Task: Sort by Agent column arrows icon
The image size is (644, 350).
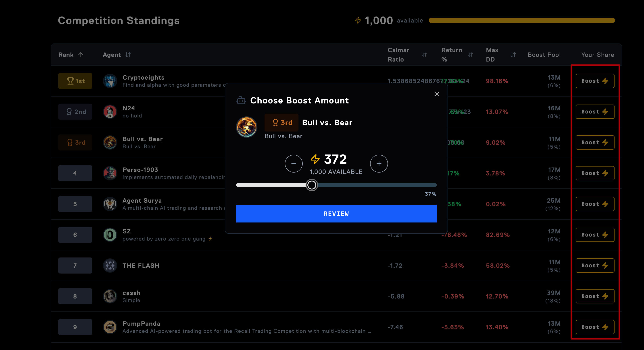Action: click(128, 55)
